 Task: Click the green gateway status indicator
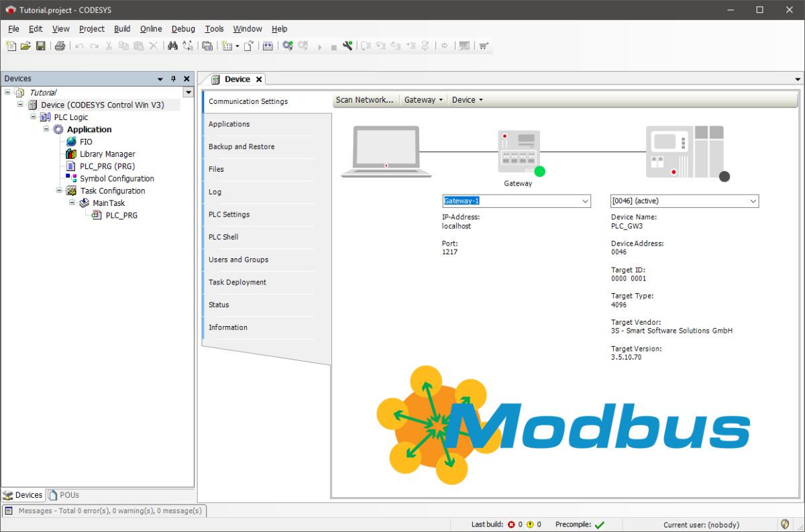[539, 171]
